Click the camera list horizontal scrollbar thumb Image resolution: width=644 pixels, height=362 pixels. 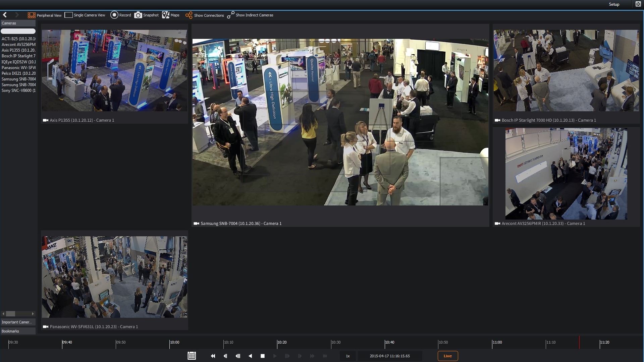(x=10, y=314)
